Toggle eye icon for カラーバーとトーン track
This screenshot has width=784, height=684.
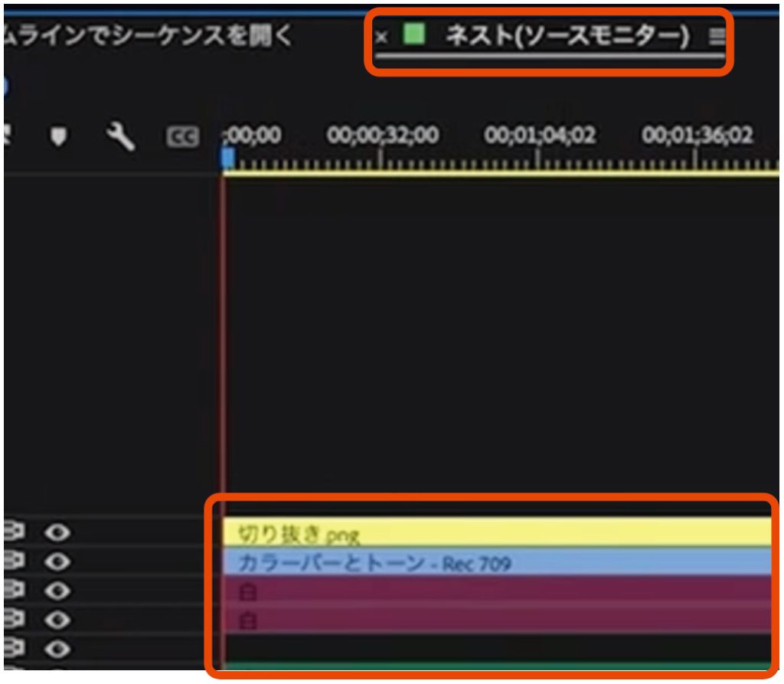click(x=57, y=561)
